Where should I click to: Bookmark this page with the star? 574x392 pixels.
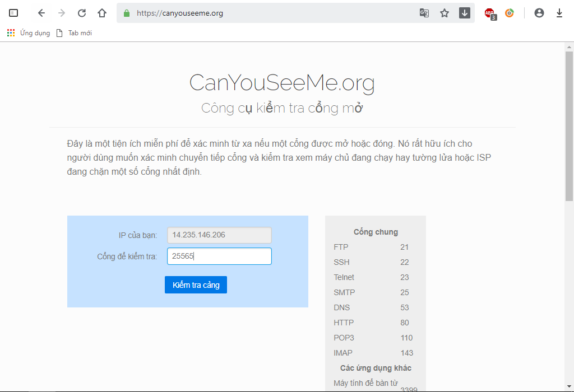click(445, 13)
